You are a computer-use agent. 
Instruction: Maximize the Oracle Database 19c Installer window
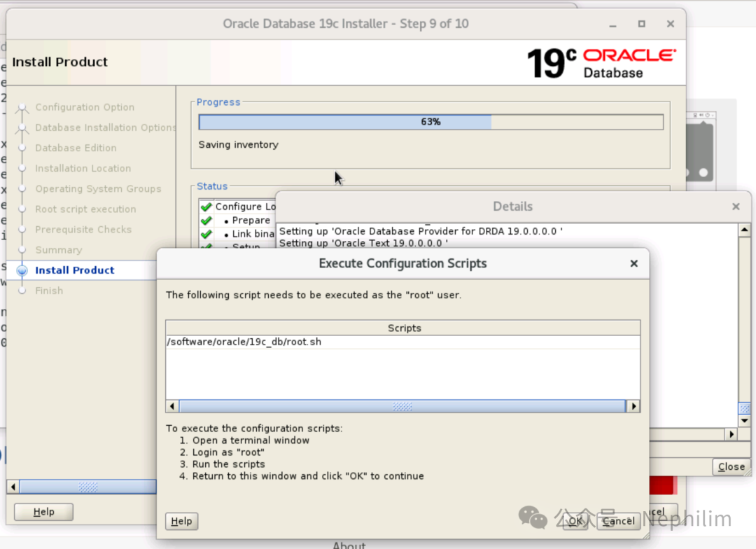(x=642, y=24)
